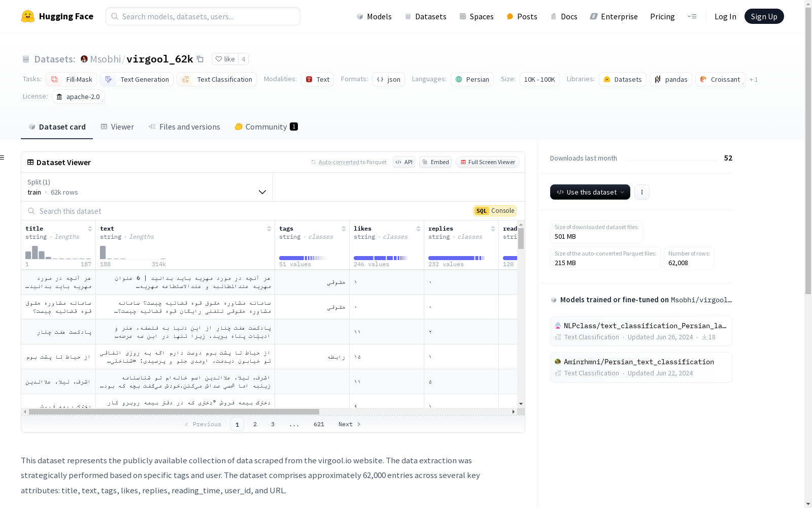This screenshot has width=812, height=508.
Task: Open the SQL Console
Action: pyautogui.click(x=495, y=211)
